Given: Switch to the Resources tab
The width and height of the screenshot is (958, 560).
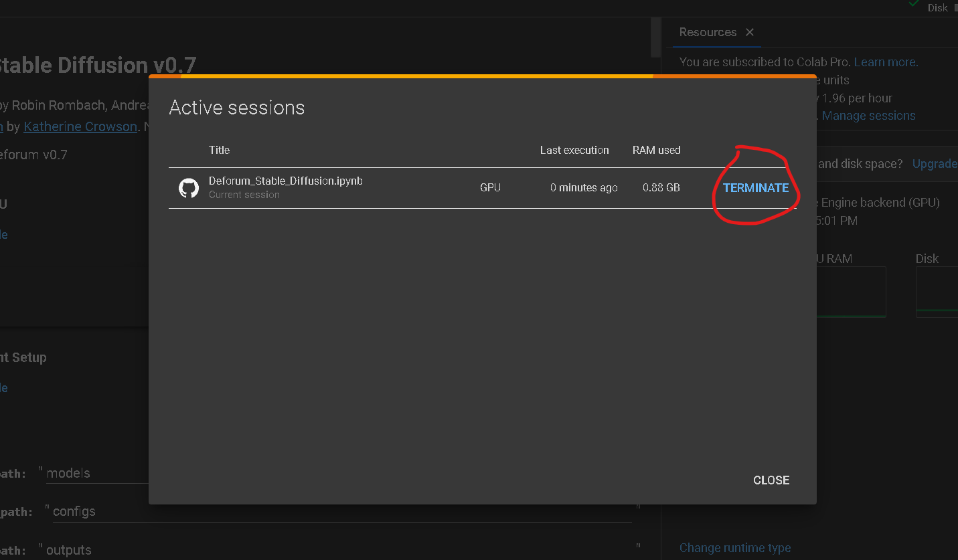Looking at the screenshot, I should pos(708,32).
